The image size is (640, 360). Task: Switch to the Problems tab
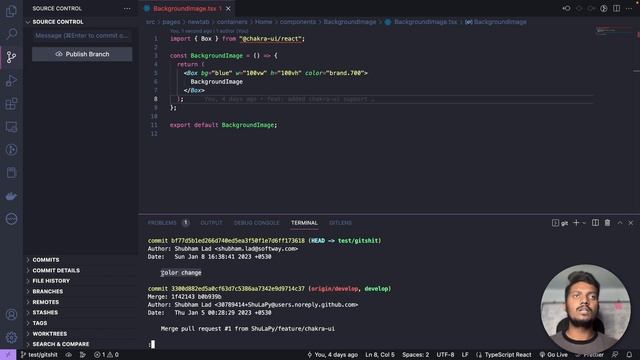click(162, 223)
